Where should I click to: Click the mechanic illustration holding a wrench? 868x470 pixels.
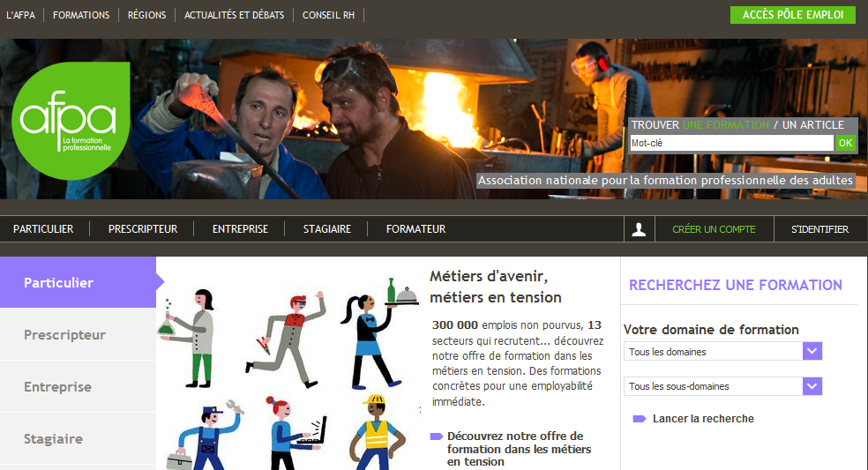click(205, 434)
